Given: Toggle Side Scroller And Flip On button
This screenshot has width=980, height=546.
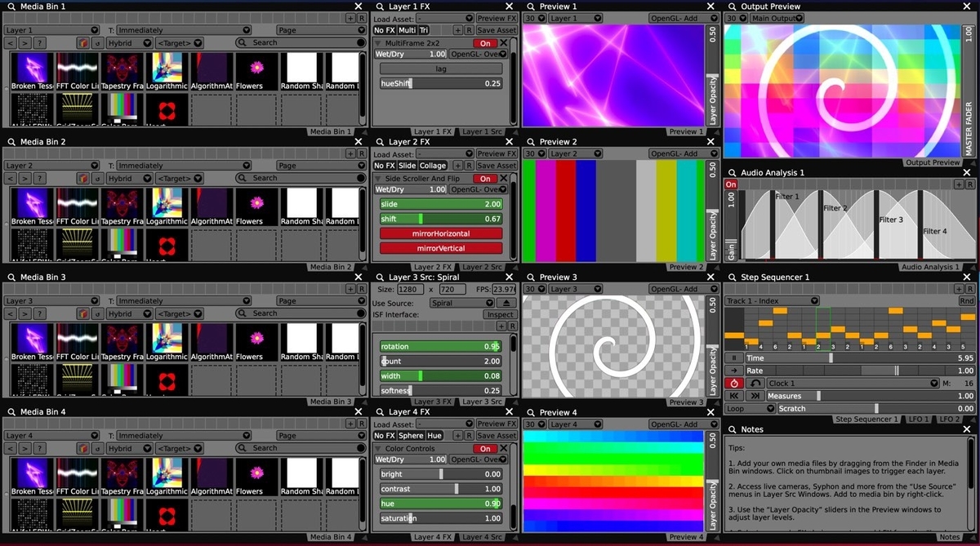Looking at the screenshot, I should pyautogui.click(x=485, y=179).
